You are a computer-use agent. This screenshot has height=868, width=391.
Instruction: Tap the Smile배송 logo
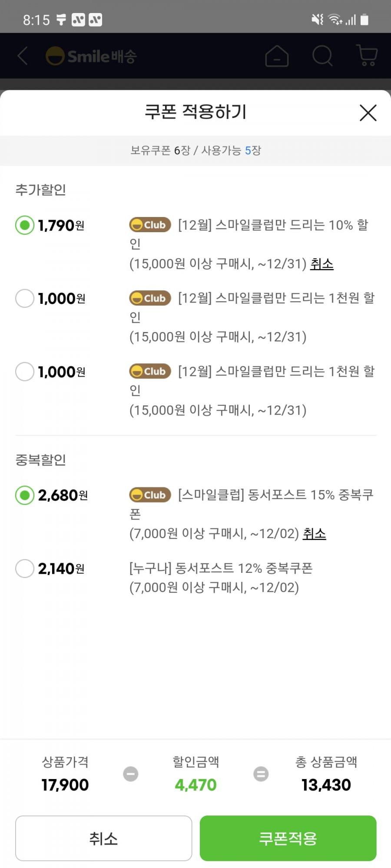(91, 56)
